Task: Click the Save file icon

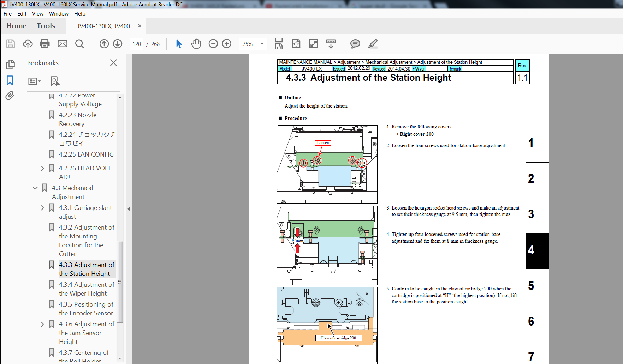Action: click(x=11, y=44)
